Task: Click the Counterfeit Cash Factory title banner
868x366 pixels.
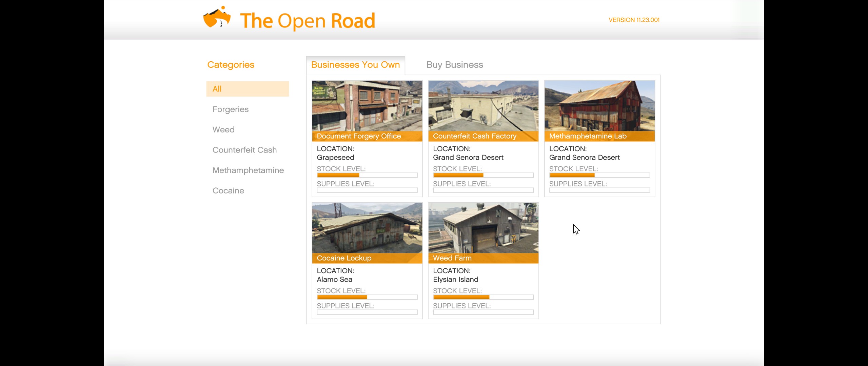Action: click(483, 136)
